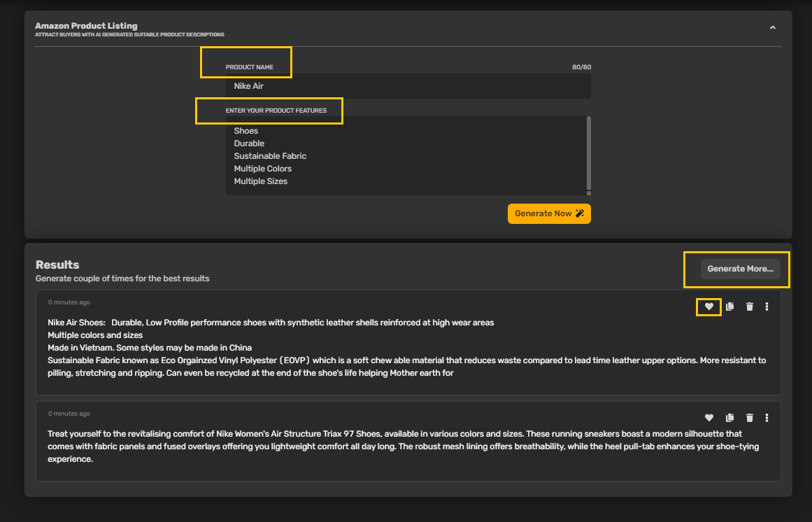Click the Shoes feature line
The width and height of the screenshot is (812, 522).
(x=246, y=131)
